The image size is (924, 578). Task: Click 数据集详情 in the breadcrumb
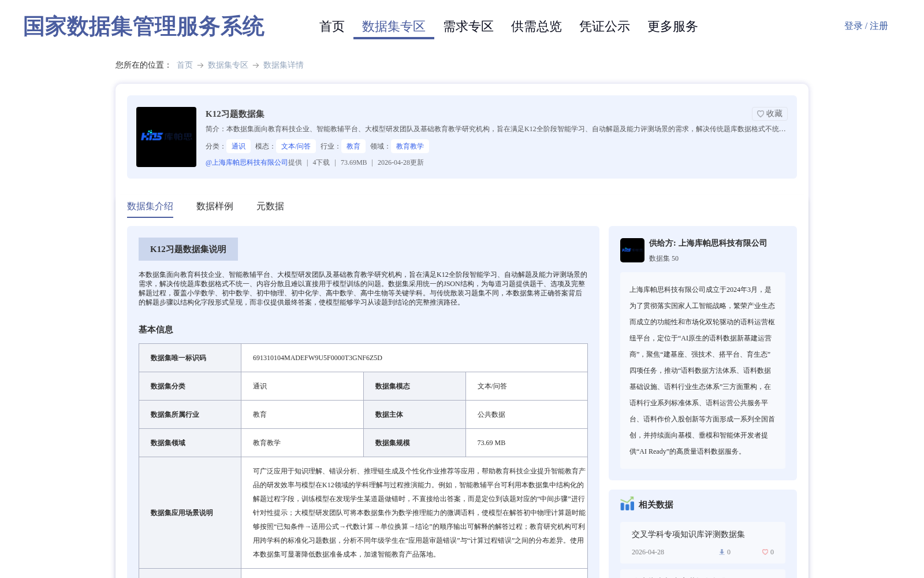[284, 65]
